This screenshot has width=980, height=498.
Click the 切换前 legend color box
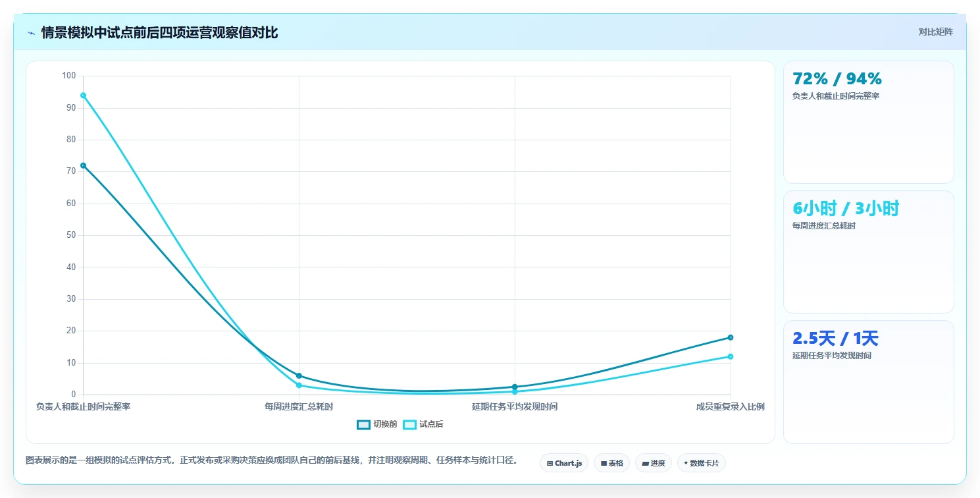coord(363,424)
